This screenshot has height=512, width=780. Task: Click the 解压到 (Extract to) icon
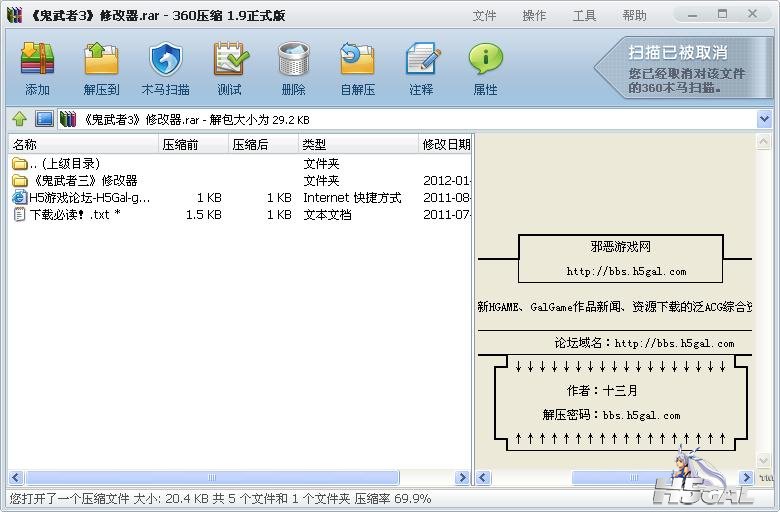pos(101,59)
